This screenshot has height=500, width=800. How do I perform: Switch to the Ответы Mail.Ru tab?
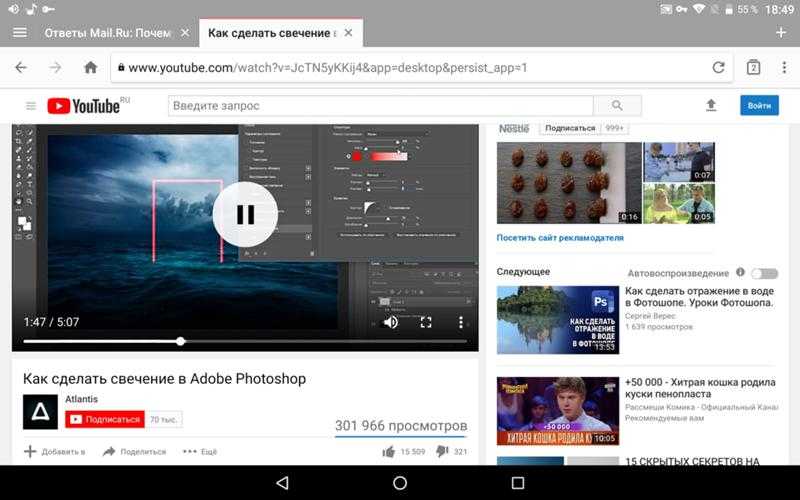[107, 33]
